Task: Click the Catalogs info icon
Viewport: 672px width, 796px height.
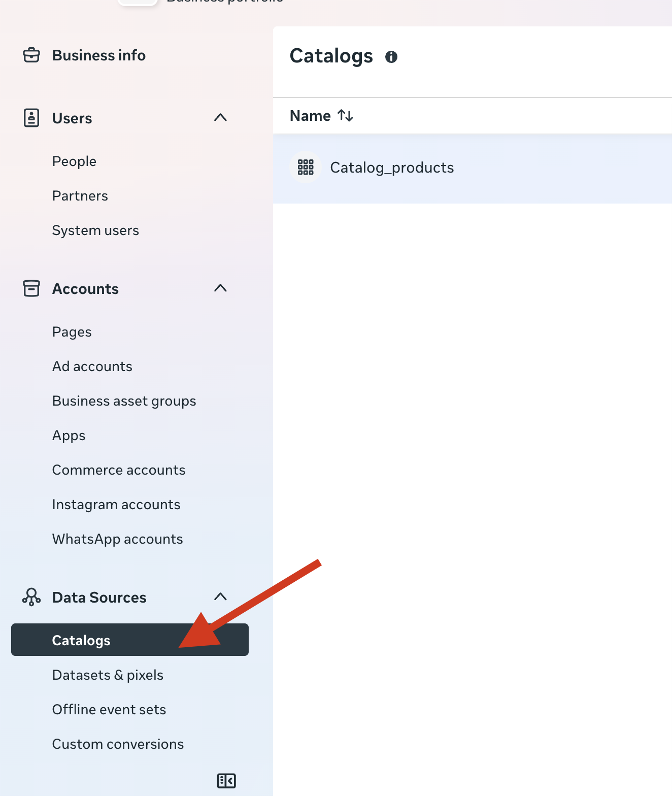Action: point(391,56)
